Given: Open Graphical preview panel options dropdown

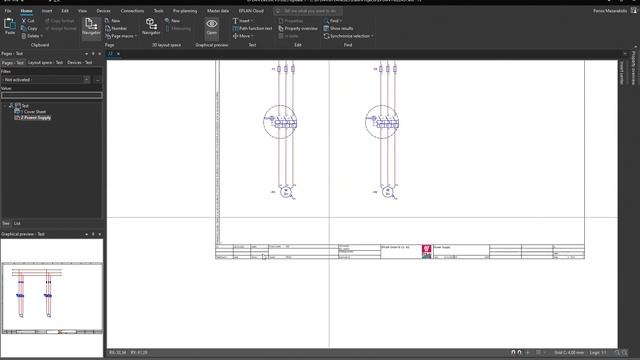Looking at the screenshot, I should 87,234.
